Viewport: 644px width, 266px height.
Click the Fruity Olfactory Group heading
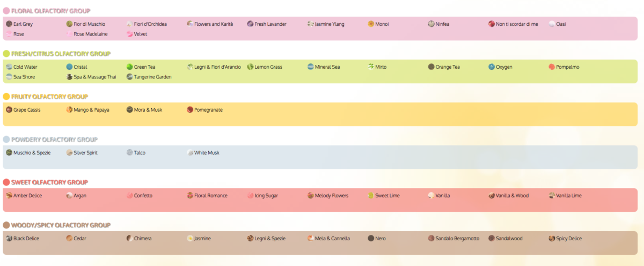tap(49, 97)
